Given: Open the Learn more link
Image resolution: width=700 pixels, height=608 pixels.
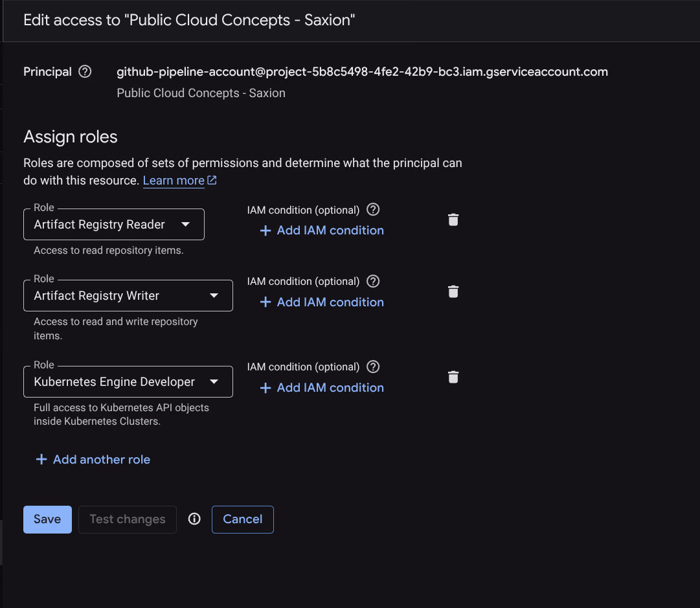Looking at the screenshot, I should 174,180.
